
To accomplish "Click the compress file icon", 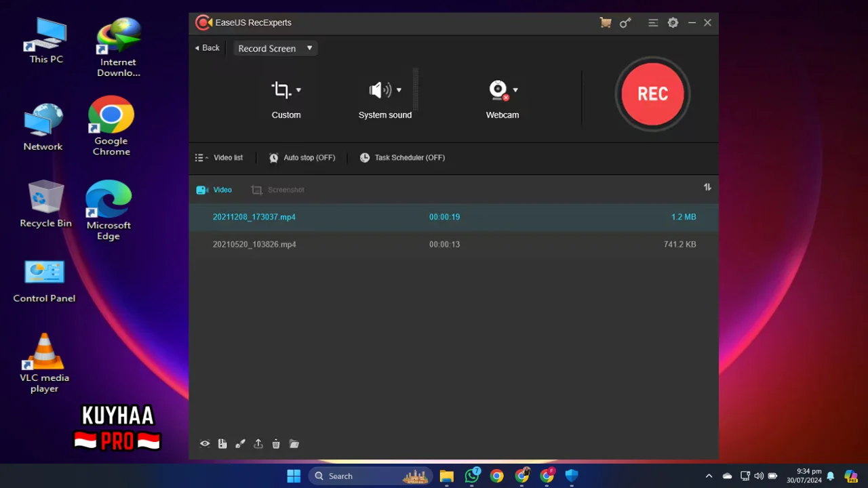I will pyautogui.click(x=222, y=444).
